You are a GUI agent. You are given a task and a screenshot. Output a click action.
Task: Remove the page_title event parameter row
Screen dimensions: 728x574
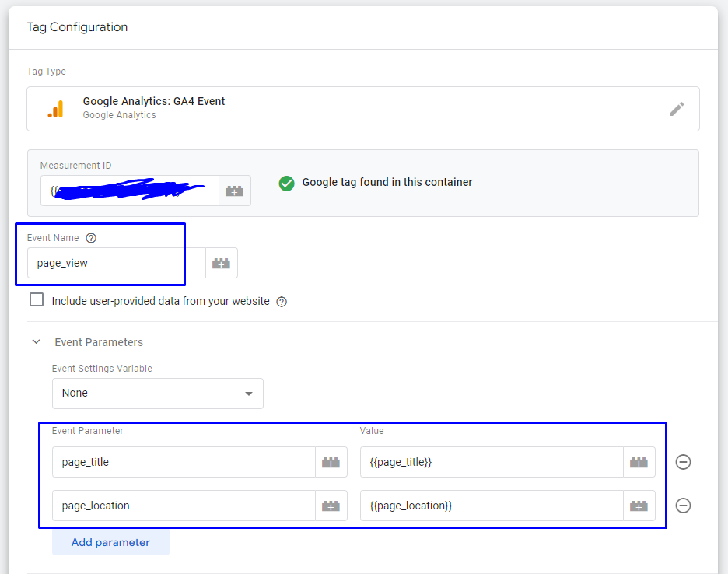pyautogui.click(x=683, y=461)
